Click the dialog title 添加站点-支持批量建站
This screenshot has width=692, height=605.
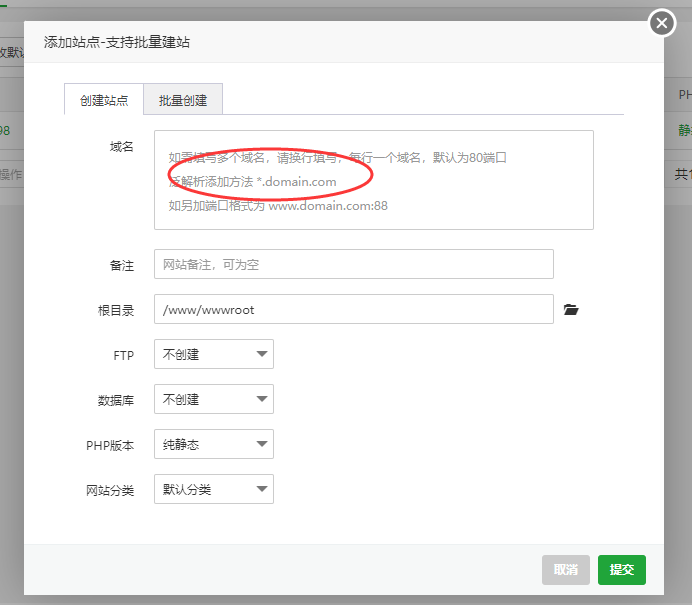pos(117,42)
